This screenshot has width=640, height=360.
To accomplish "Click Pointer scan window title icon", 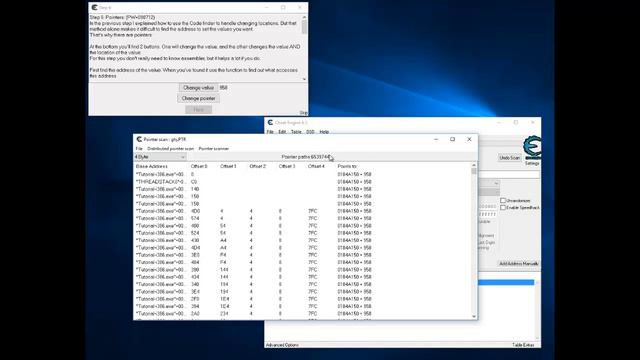I will click(x=139, y=139).
